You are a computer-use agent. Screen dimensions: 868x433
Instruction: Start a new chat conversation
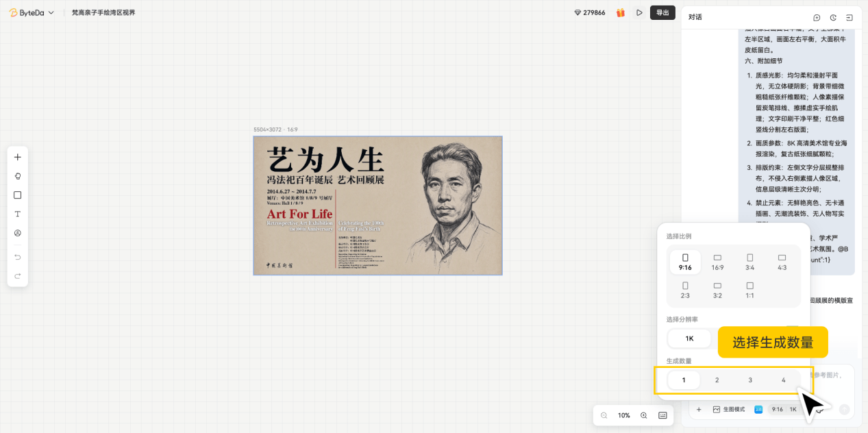[817, 18]
